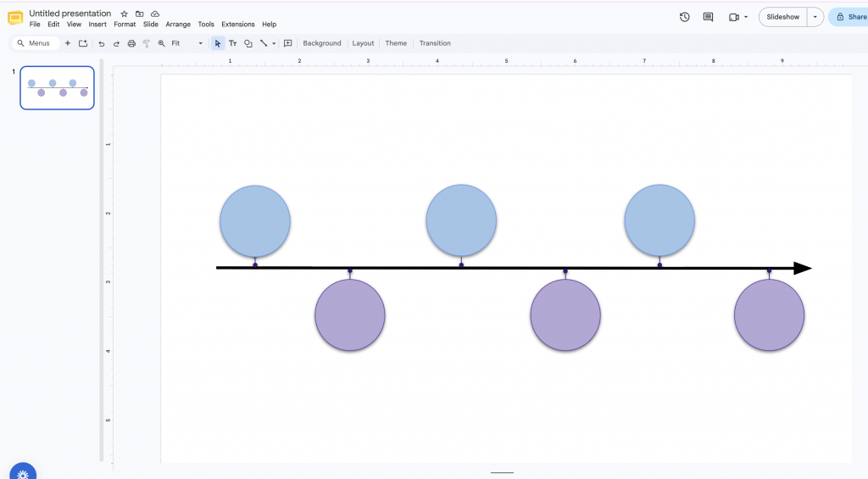
Task: Select the middle purple circle
Action: [x=565, y=315]
